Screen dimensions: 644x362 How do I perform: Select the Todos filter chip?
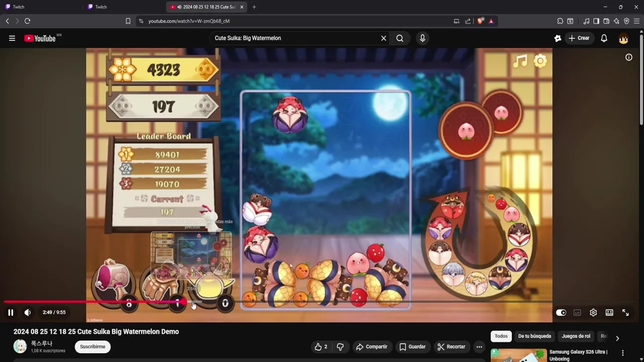tap(501, 336)
